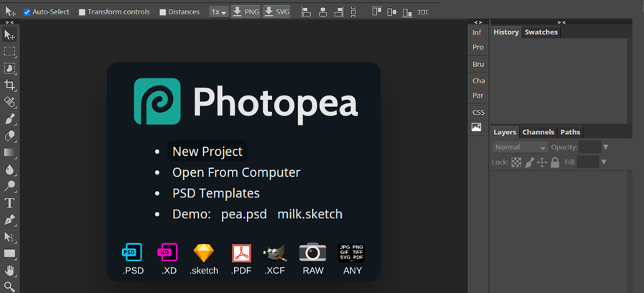Screen dimensions: 644x293
Task: Toggle lock position arrows icon
Action: [542, 163]
